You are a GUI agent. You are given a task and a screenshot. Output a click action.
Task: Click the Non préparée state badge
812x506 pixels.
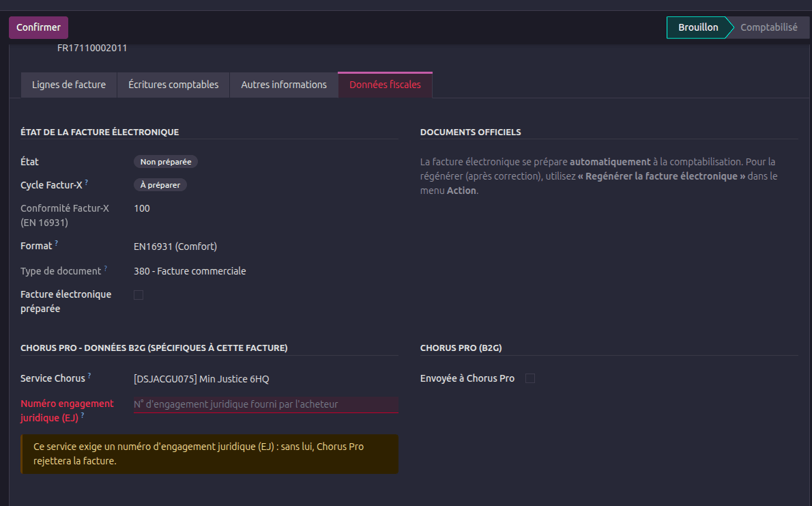(x=166, y=162)
